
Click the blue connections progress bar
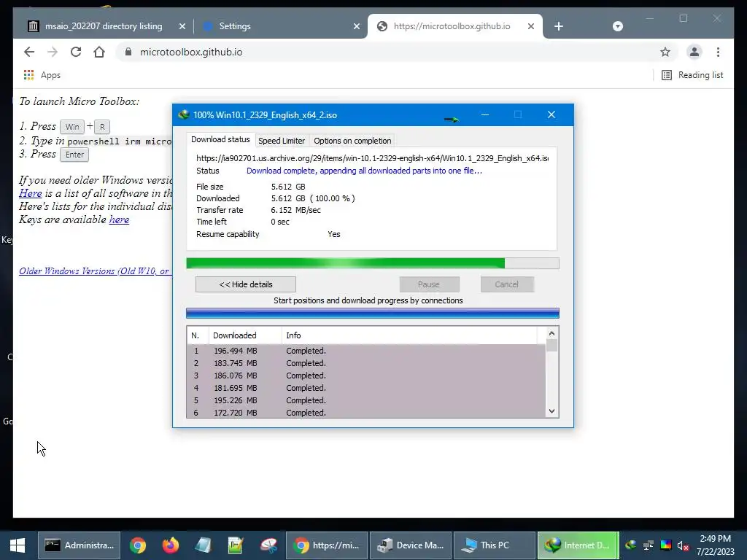(373, 313)
